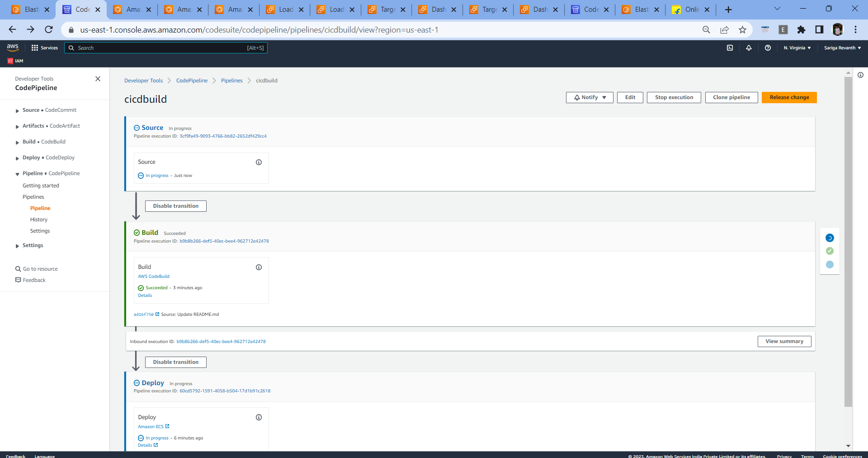Image resolution: width=868 pixels, height=458 pixels.
Task: Go back to previous page
Action: click(12, 30)
